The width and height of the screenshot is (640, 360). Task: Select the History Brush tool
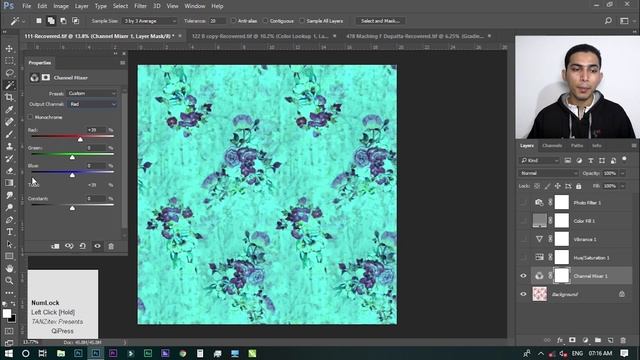9,158
